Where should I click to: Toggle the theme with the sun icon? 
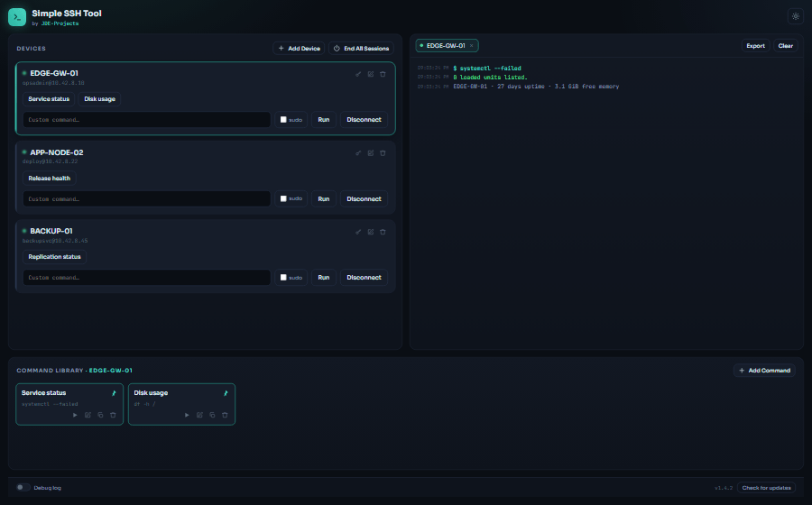796,16
